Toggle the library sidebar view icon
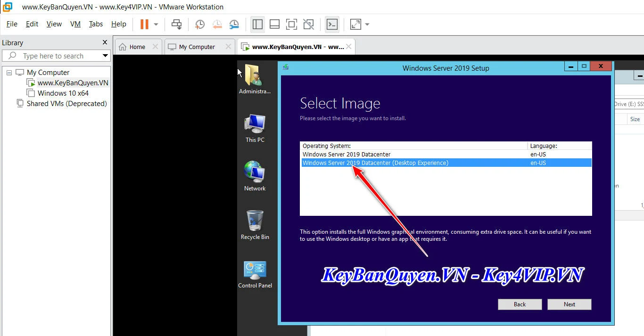The image size is (644, 336). pos(257,24)
